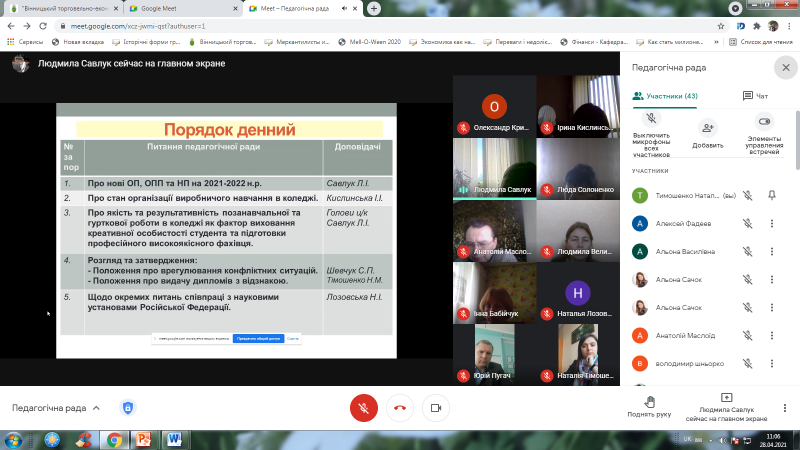
Task: Open Список для чтения button
Action: [x=761, y=42]
